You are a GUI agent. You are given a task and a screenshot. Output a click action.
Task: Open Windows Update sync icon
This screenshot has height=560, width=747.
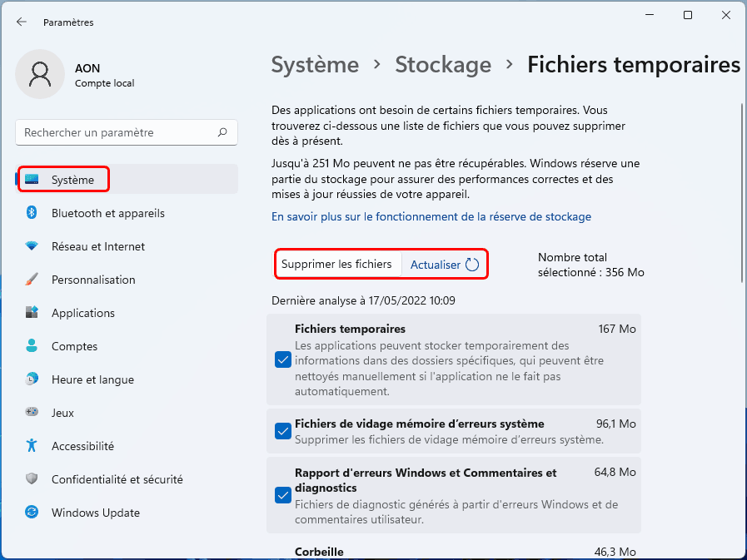pos(32,513)
